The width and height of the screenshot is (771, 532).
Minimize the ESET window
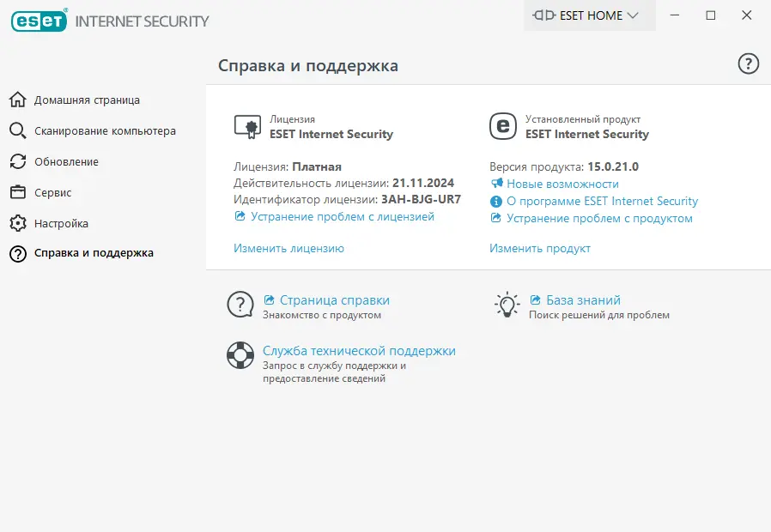point(675,15)
